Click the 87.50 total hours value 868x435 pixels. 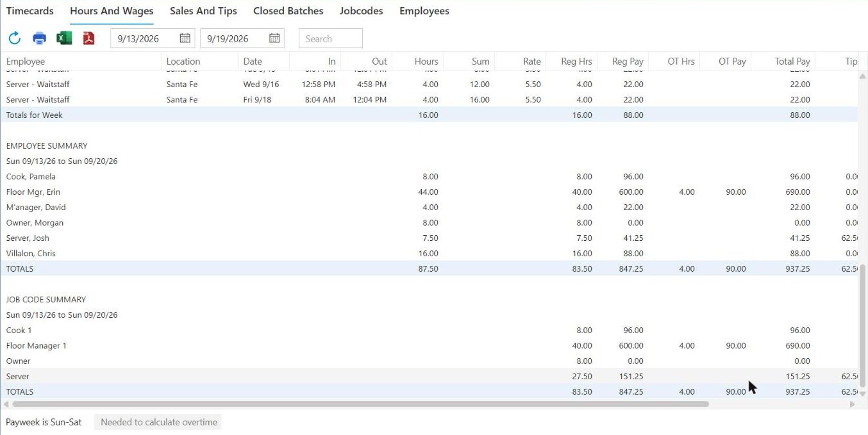click(428, 269)
